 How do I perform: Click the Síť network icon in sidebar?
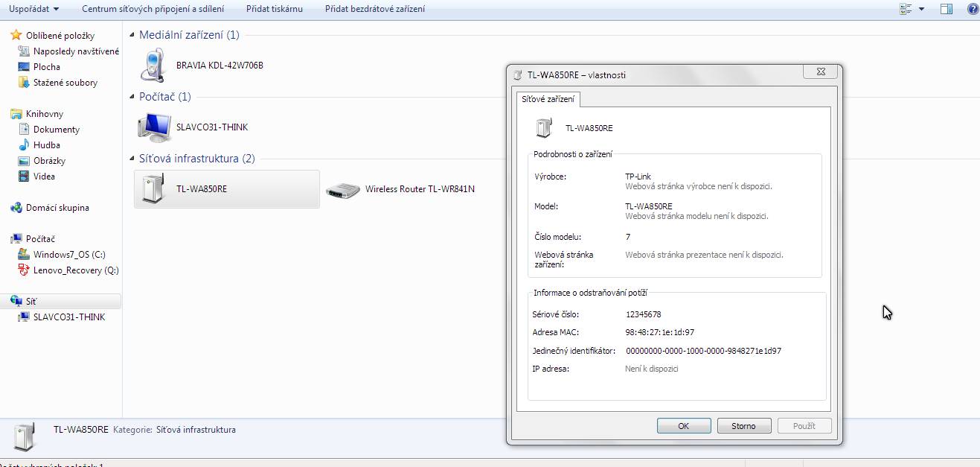pos(16,302)
